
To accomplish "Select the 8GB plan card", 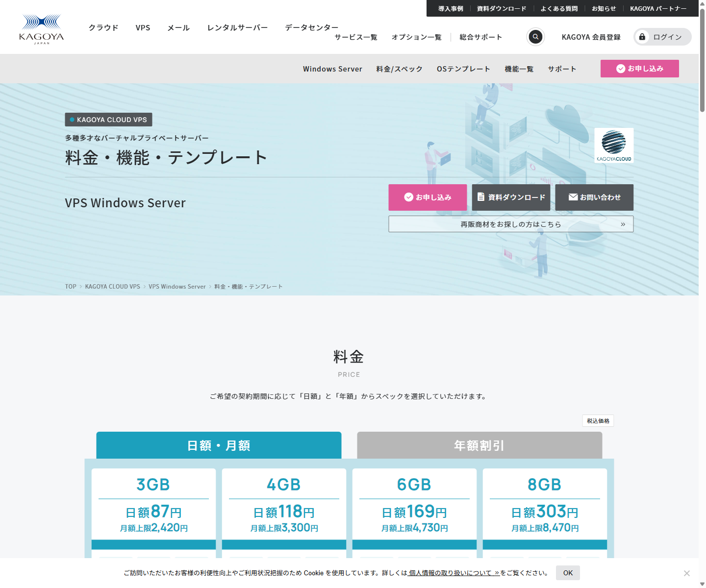I will pyautogui.click(x=545, y=513).
